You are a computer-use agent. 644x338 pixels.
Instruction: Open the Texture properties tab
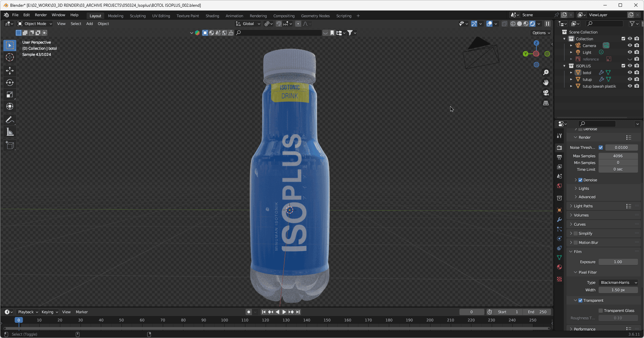click(559, 279)
